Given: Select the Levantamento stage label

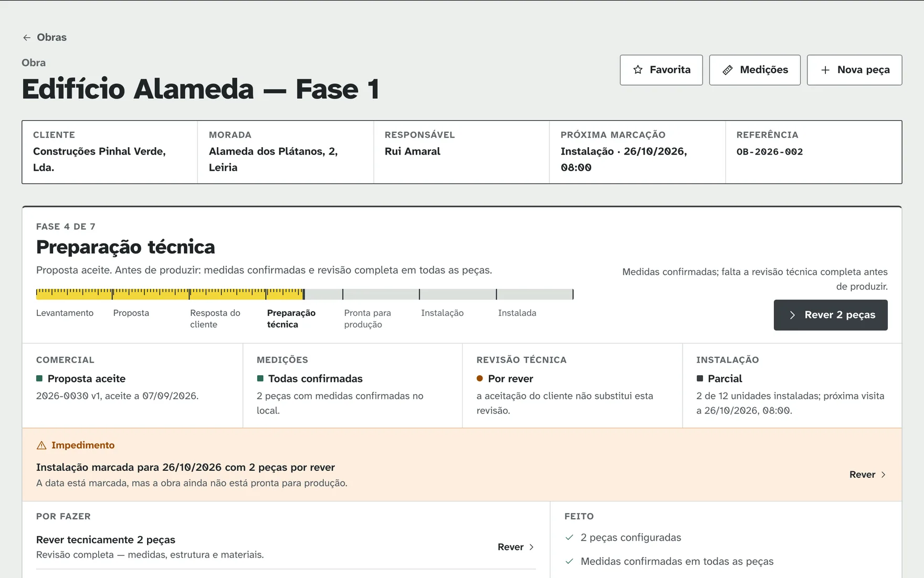Looking at the screenshot, I should pyautogui.click(x=65, y=313).
